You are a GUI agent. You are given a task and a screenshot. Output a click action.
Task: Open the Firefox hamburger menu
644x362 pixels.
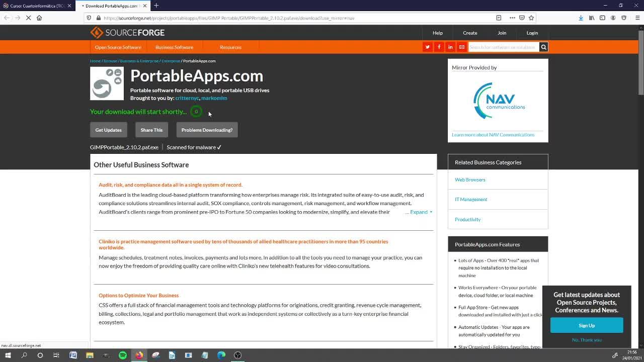pos(638,18)
